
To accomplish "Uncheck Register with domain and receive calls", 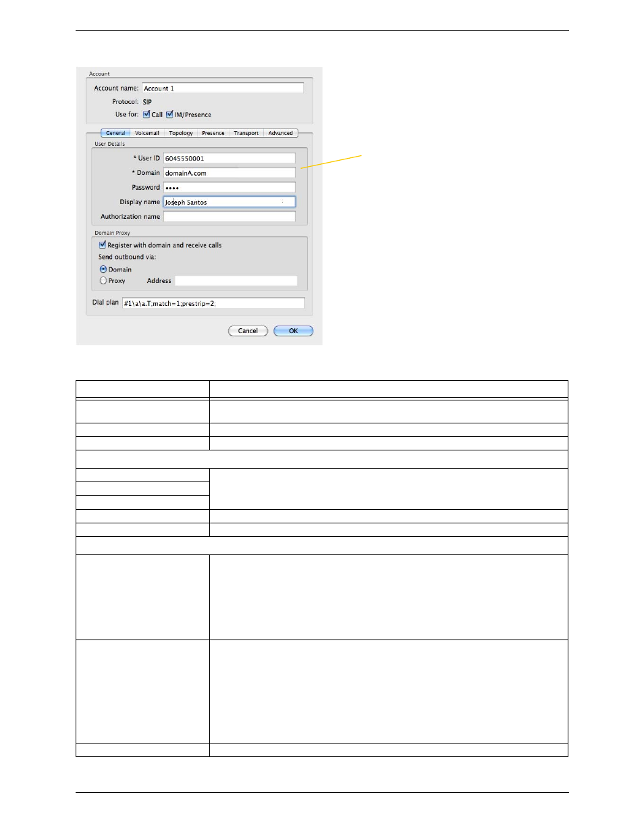I will pos(103,244).
